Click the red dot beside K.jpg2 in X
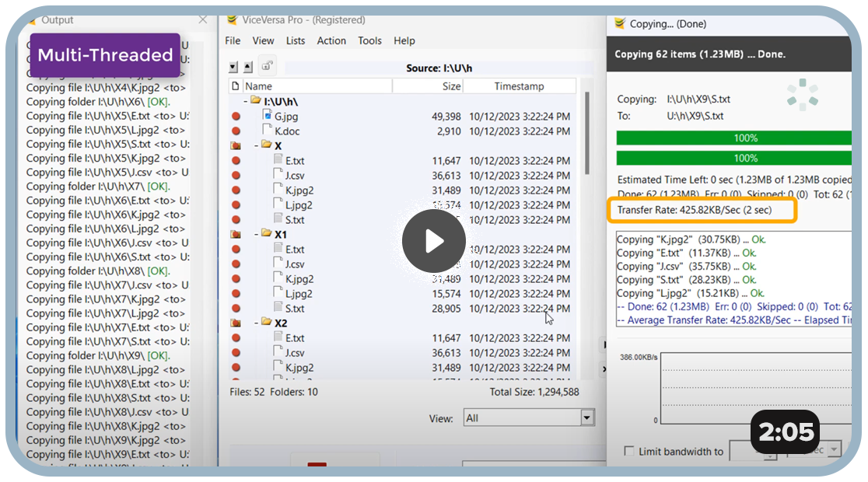Image resolution: width=868 pixels, height=482 pixels. 236,190
